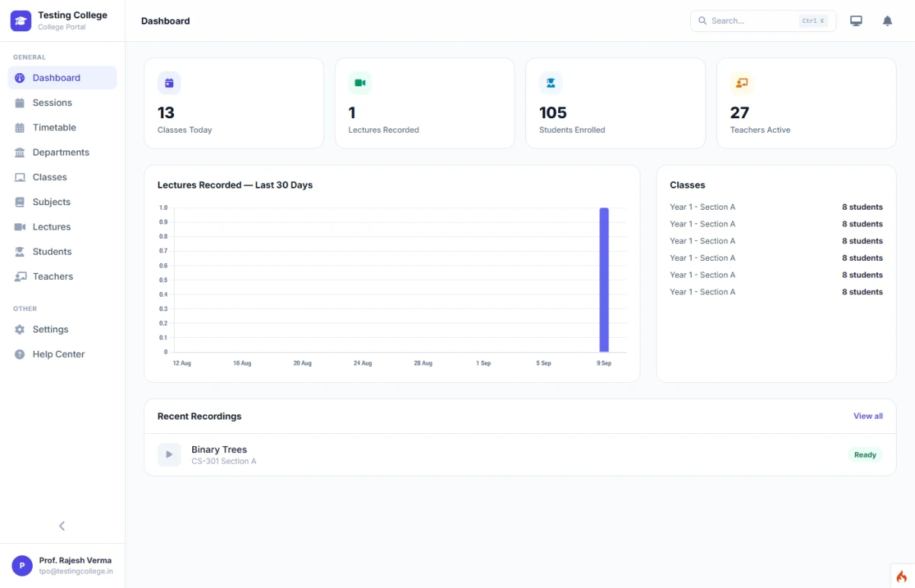Click the 9 Sep bar in chart
The width and height of the screenshot is (915, 588).
pyautogui.click(x=604, y=280)
